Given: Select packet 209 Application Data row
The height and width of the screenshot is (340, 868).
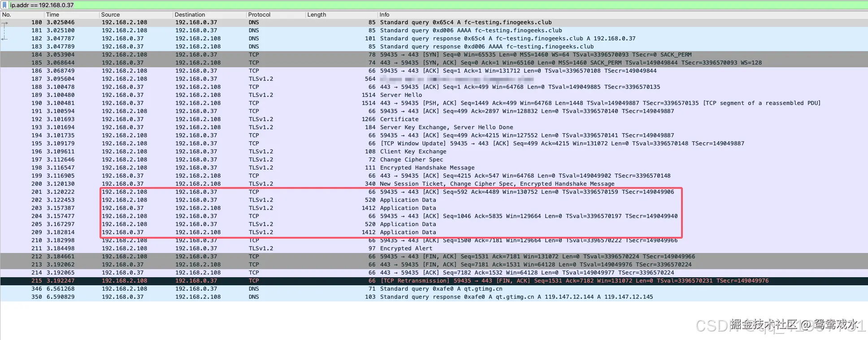Looking at the screenshot, I should (x=434, y=232).
